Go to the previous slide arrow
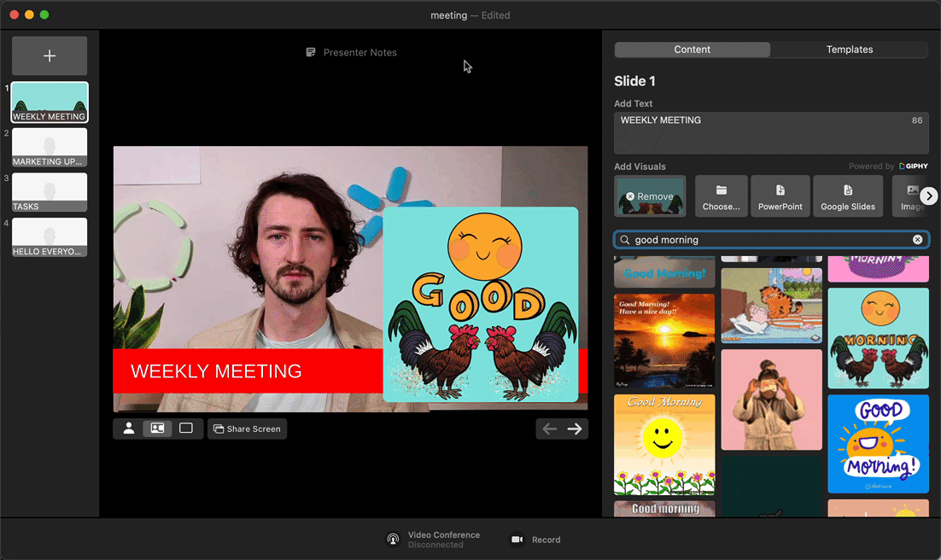The width and height of the screenshot is (941, 560). click(550, 429)
